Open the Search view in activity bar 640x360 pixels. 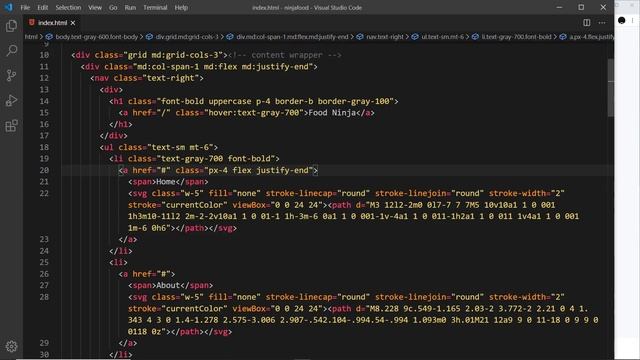(11, 51)
